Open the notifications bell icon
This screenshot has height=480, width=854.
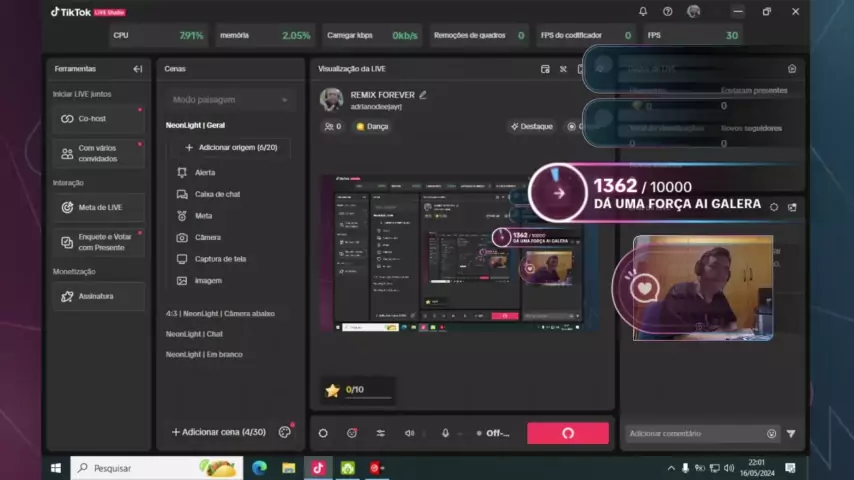(x=643, y=12)
